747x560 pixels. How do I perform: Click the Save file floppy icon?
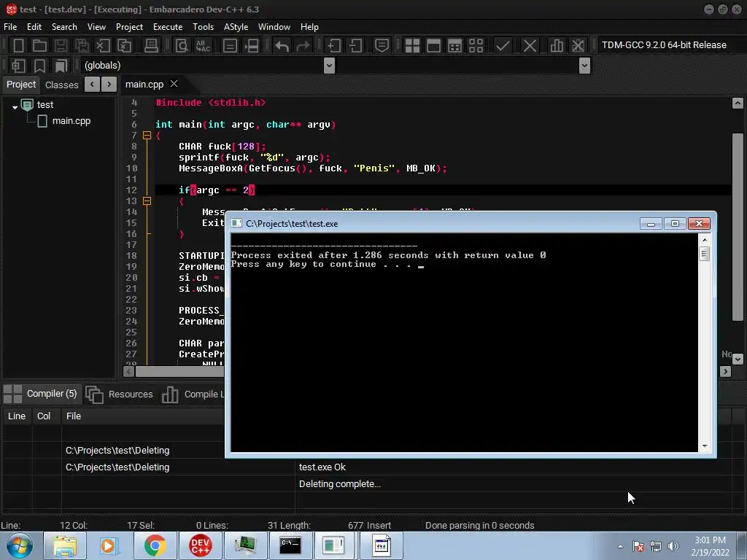click(x=61, y=46)
